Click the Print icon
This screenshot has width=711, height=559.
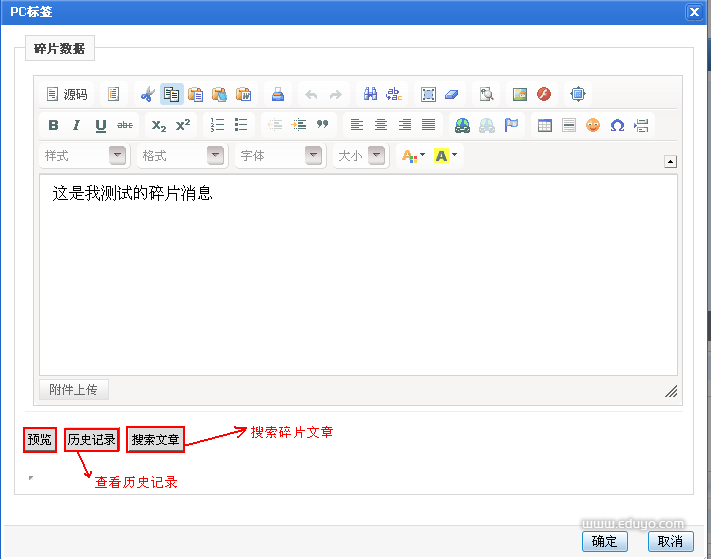coord(278,94)
